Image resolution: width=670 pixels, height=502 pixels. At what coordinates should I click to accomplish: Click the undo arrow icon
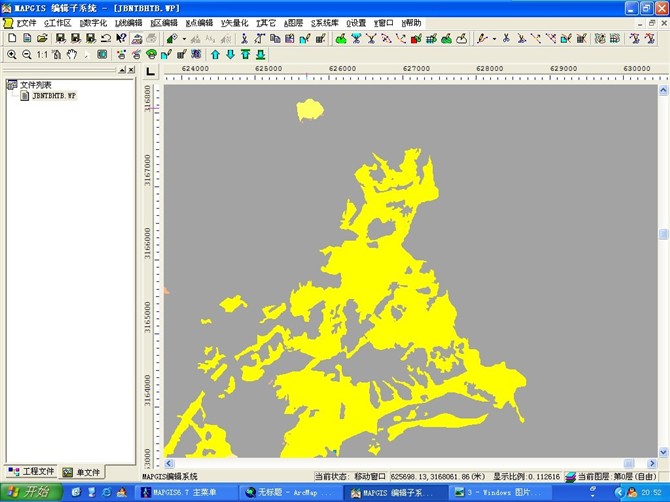105,38
